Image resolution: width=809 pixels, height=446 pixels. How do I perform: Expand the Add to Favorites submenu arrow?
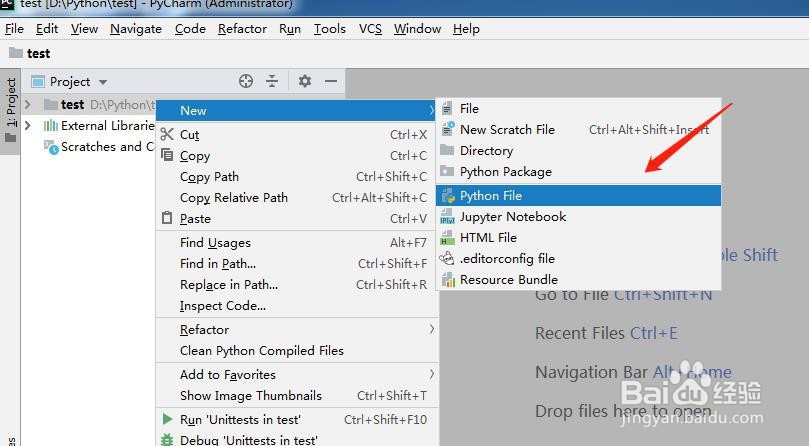tap(431, 374)
